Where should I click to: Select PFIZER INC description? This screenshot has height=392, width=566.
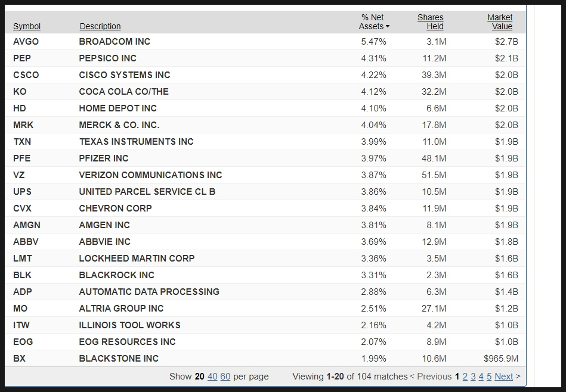click(104, 158)
